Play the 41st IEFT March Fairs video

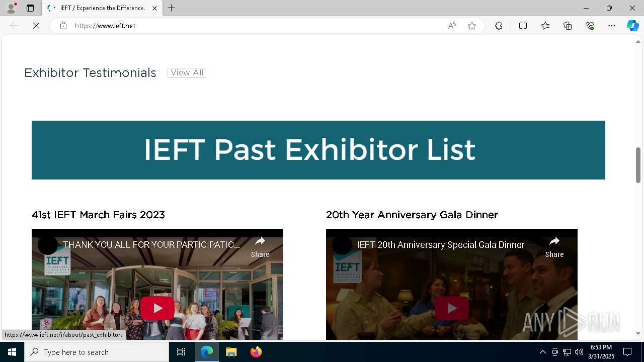[x=157, y=308]
